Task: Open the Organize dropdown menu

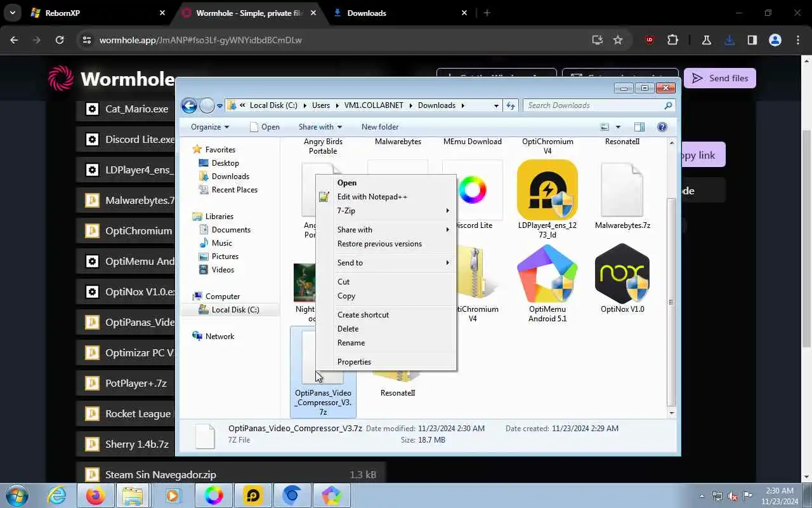Action: click(x=209, y=127)
